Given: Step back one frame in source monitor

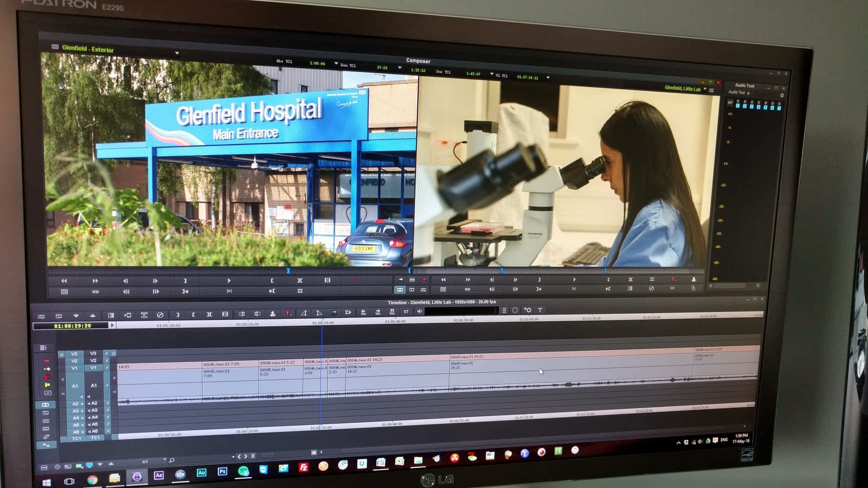Looking at the screenshot, I should coord(125,281).
